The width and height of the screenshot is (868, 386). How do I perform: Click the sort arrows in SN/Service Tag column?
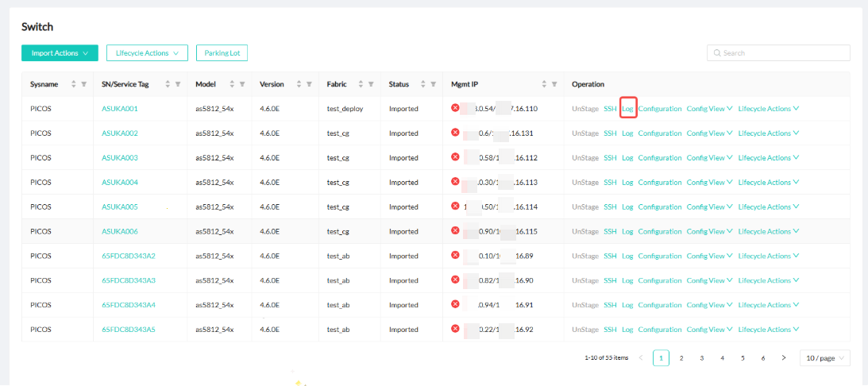point(168,84)
